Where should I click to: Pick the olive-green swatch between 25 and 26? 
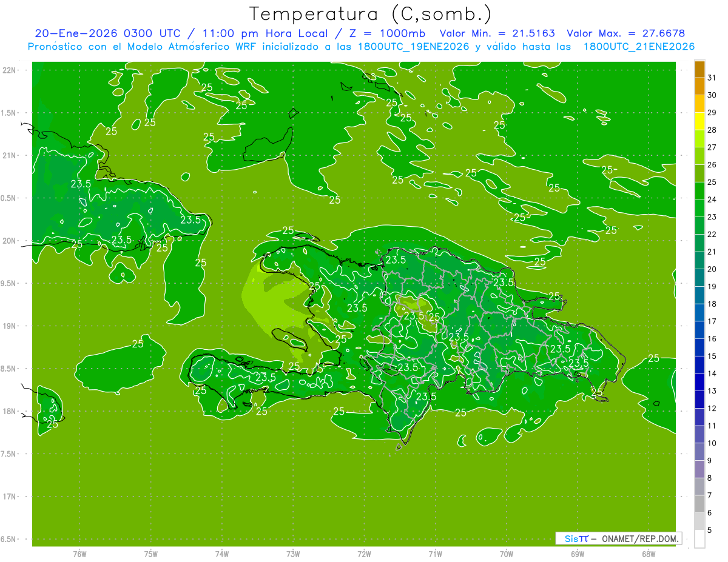point(699,173)
